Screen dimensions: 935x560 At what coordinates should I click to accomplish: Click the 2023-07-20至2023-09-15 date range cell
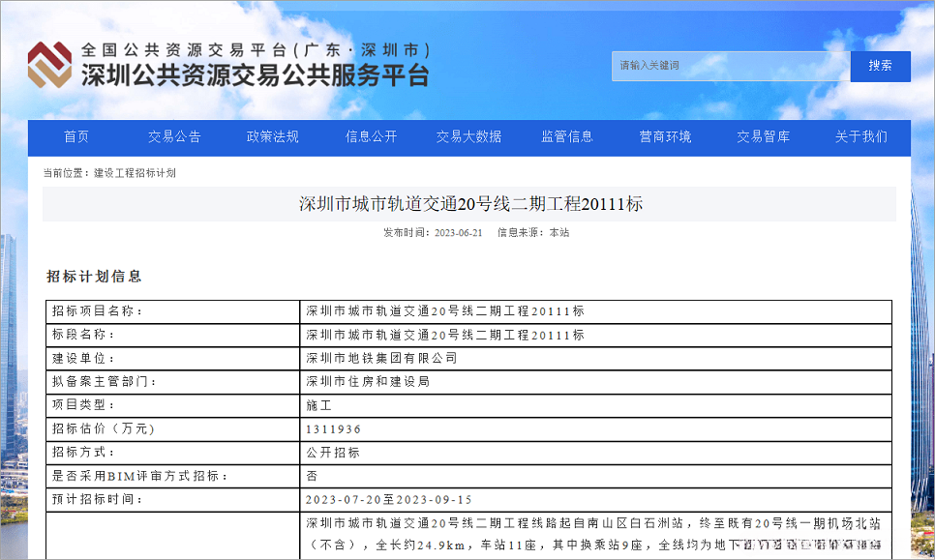coord(389,500)
